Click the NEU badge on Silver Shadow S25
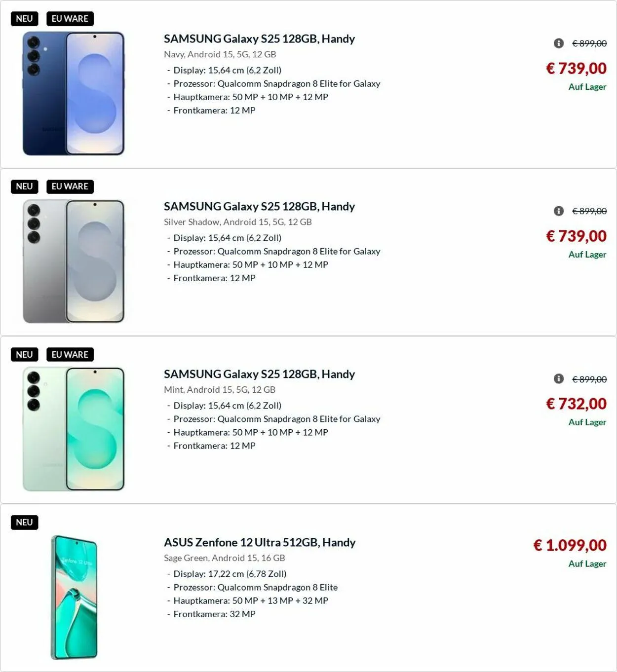 tap(24, 187)
